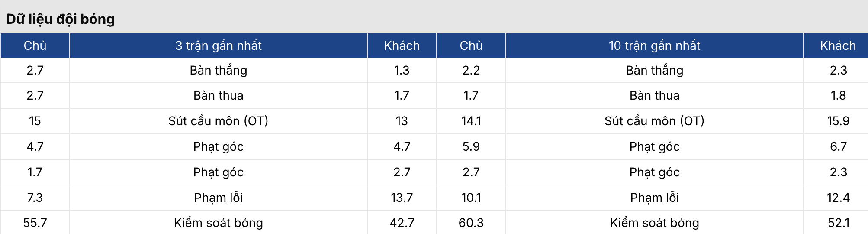Select the "10 trận gần nhất" column header
Viewport: 868px width, 234px height.
654,45
